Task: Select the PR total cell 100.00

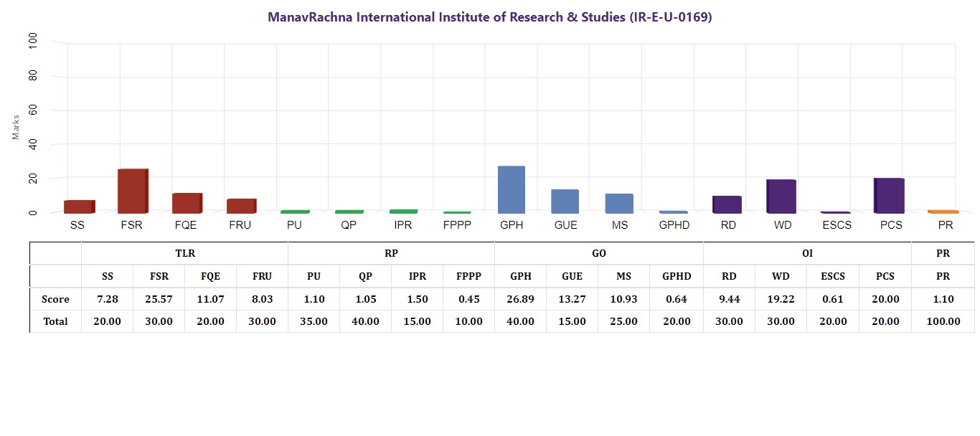Action: [943, 321]
